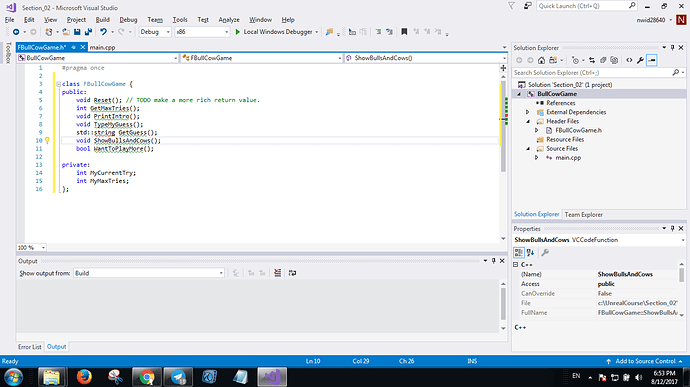The height and width of the screenshot is (387, 690).
Task: Click Add to Source Control
Action: click(x=645, y=361)
